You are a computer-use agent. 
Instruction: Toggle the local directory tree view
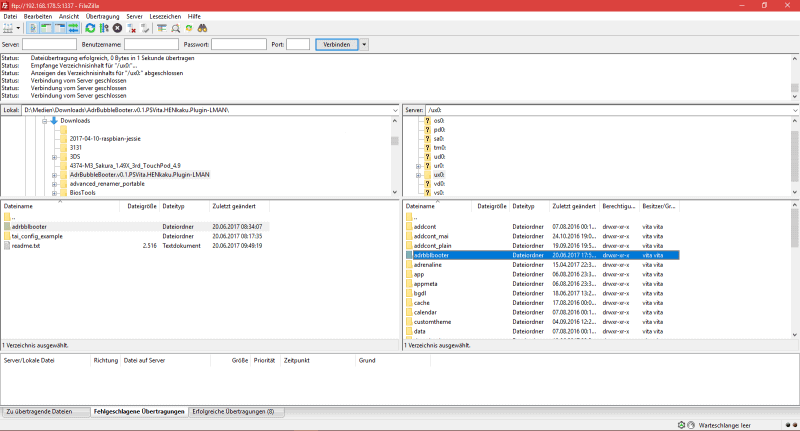pyautogui.click(x=46, y=28)
